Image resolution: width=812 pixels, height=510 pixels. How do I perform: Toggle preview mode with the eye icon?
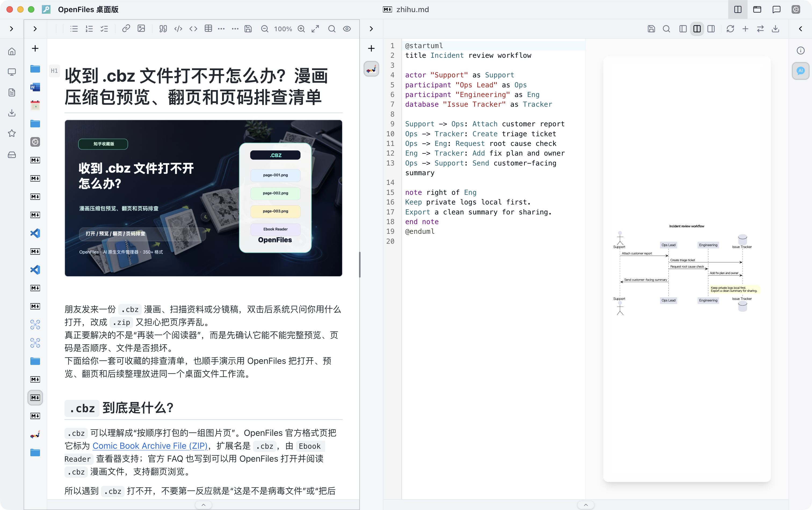point(347,29)
